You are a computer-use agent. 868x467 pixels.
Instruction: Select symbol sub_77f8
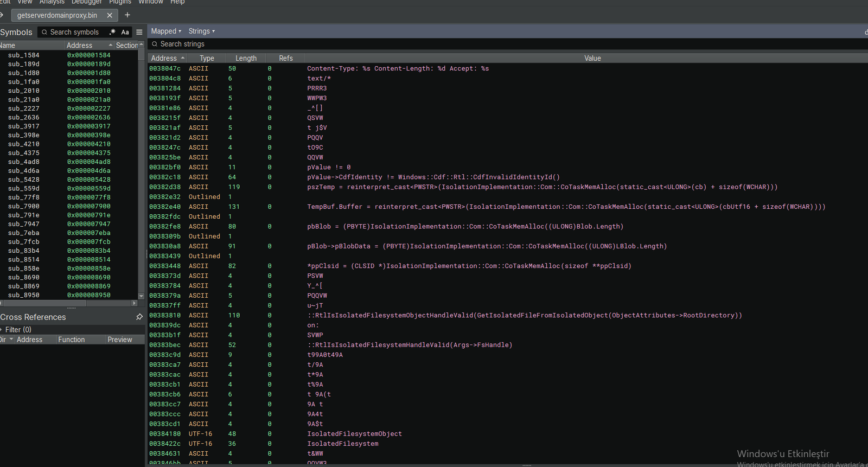tap(24, 197)
